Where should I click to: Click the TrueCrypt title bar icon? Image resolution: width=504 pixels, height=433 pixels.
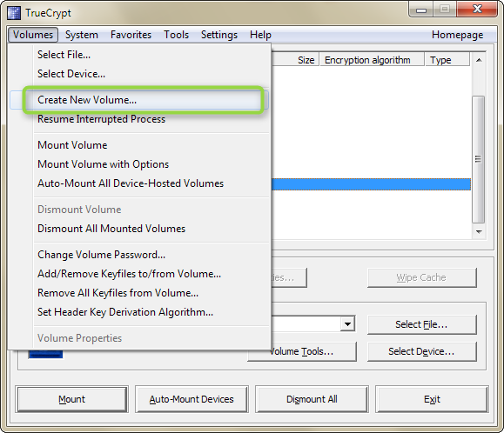14,13
